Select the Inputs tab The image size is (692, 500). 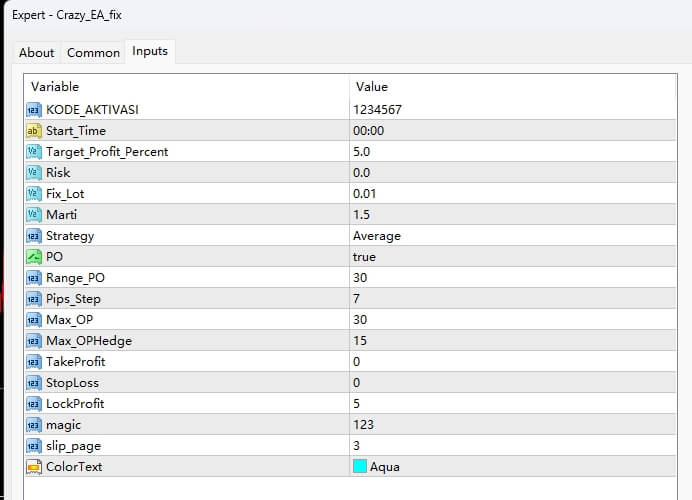coord(150,52)
